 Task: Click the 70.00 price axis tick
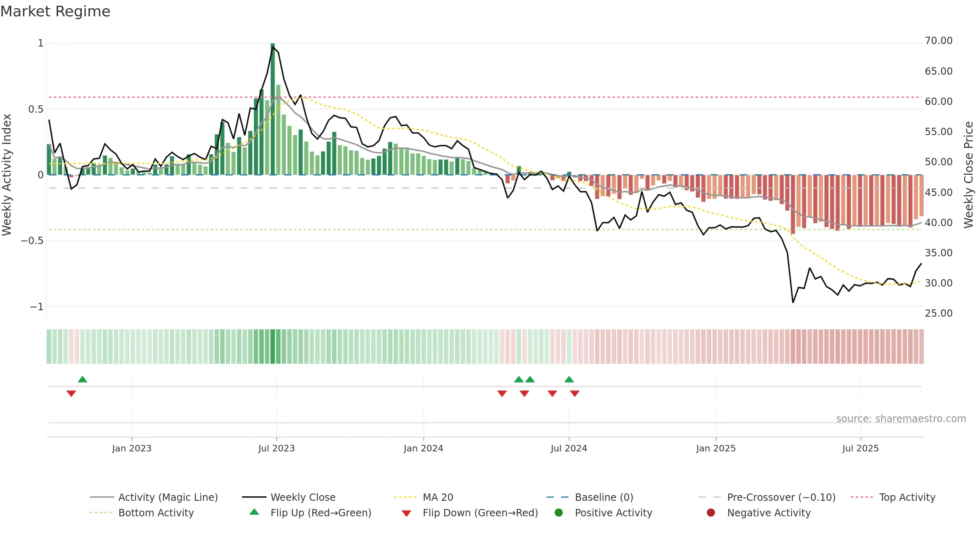pyautogui.click(x=938, y=41)
